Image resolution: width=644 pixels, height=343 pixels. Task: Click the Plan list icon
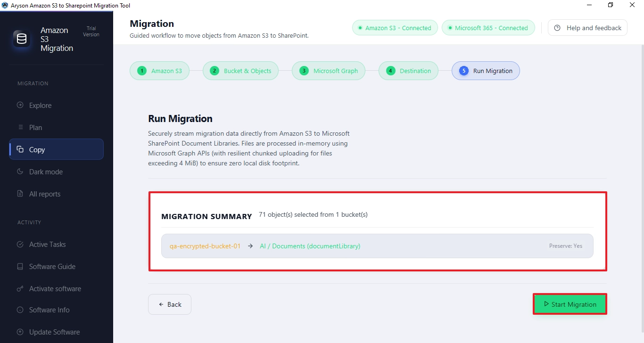[x=20, y=127]
